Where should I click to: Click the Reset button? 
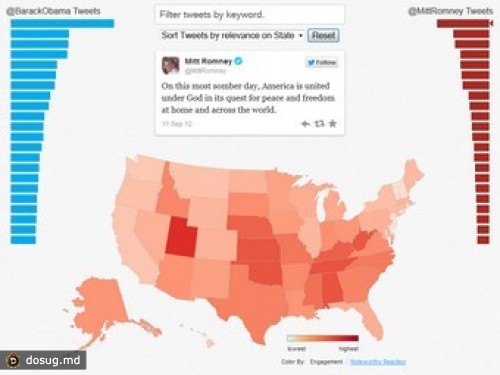(323, 36)
